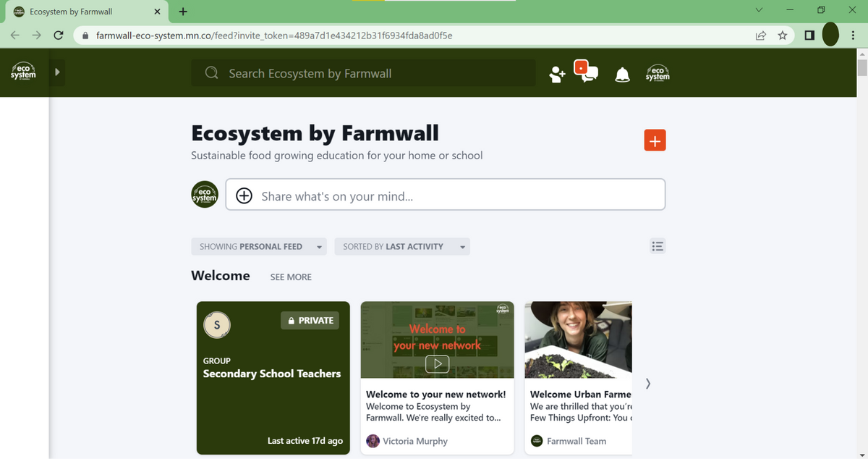Click the eco system avatar beside post box
This screenshot has width=868, height=459.
pos(205,195)
